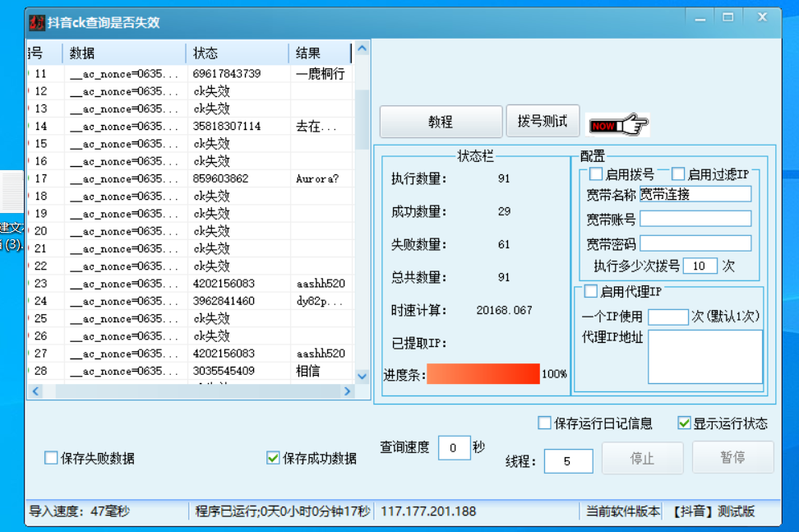Click the 状态 column header
Screen dimensions: 799x532
[238, 53]
